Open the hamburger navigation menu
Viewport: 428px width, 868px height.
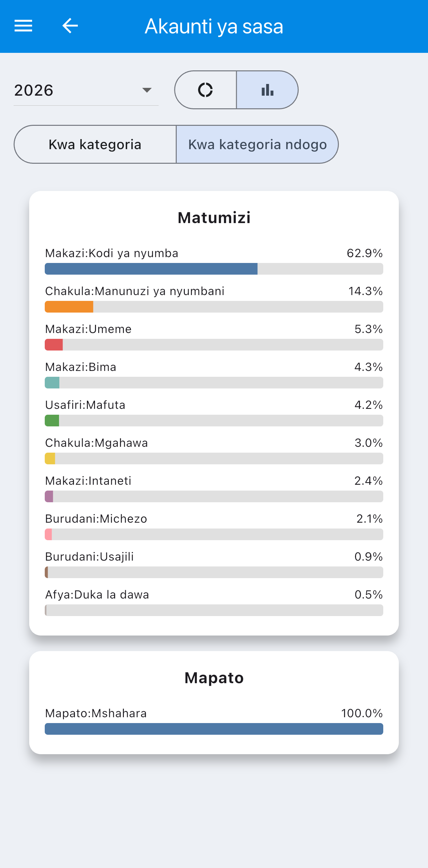point(23,26)
